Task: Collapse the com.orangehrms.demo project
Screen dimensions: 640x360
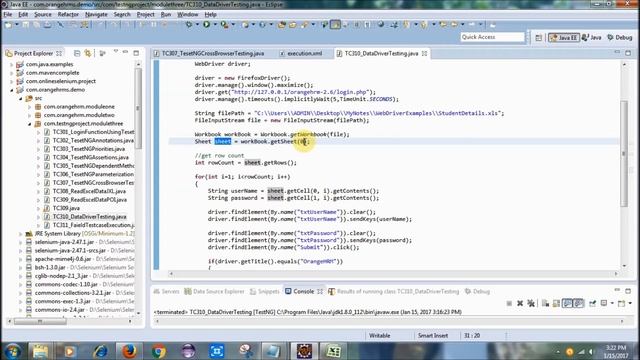Action: point(12,90)
